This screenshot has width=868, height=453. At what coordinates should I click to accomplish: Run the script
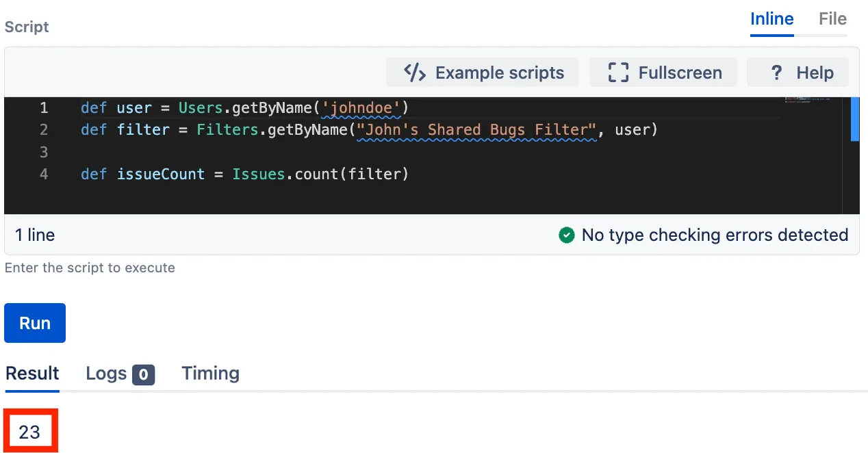coord(35,323)
